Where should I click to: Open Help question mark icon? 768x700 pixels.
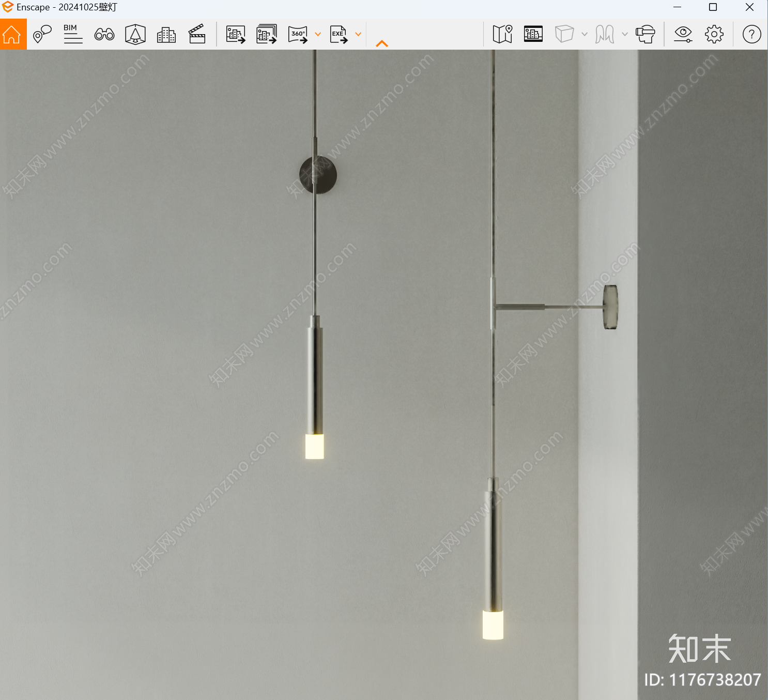(x=751, y=34)
